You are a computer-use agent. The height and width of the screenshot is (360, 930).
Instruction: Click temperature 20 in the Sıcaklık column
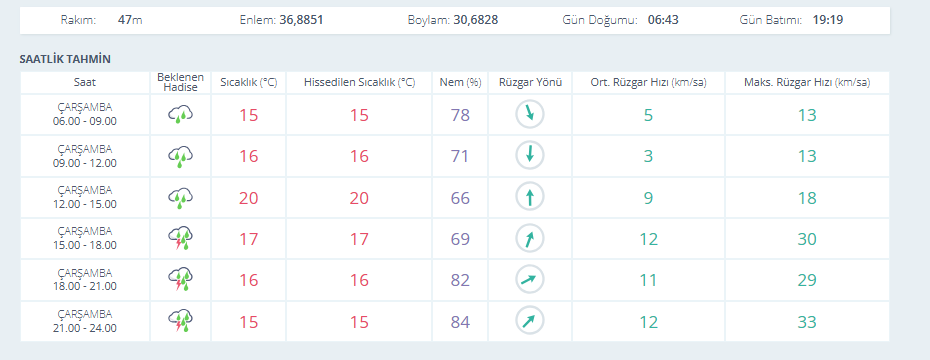click(249, 197)
